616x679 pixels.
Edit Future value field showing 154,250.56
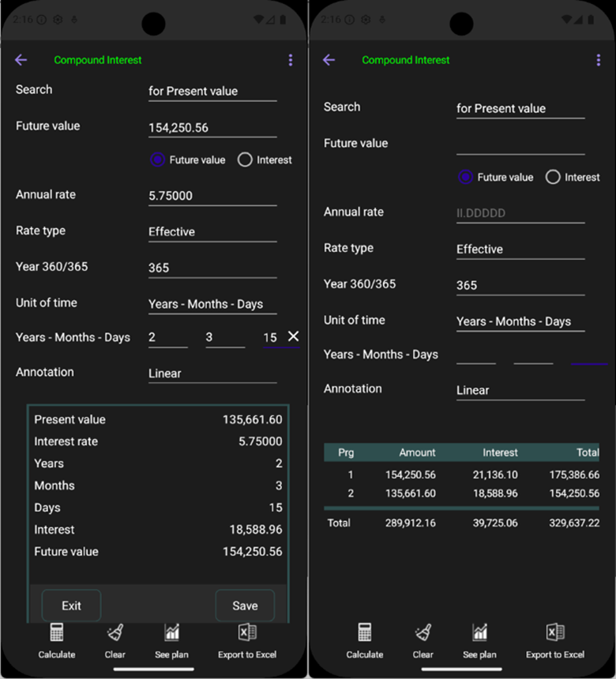pos(212,128)
